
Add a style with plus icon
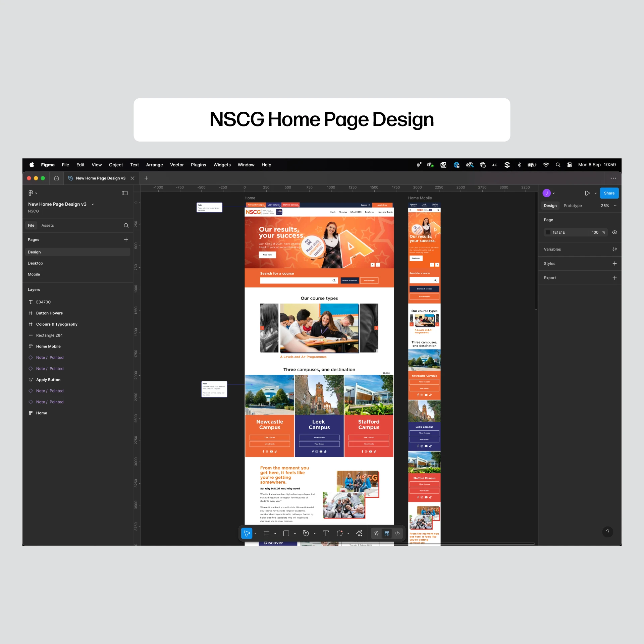614,264
